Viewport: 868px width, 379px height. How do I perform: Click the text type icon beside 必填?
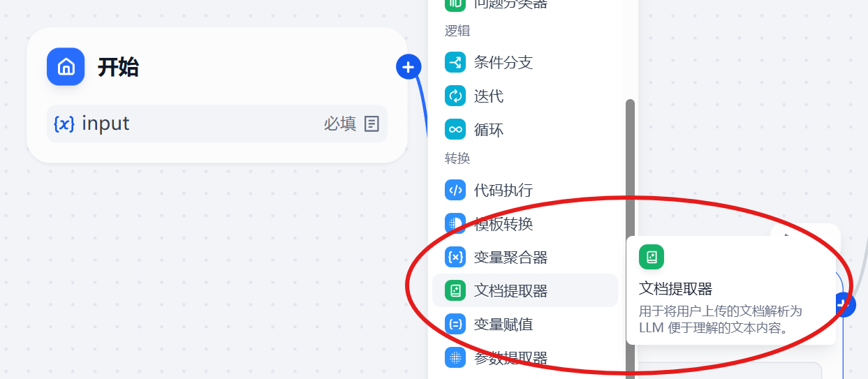pyautogui.click(x=372, y=124)
